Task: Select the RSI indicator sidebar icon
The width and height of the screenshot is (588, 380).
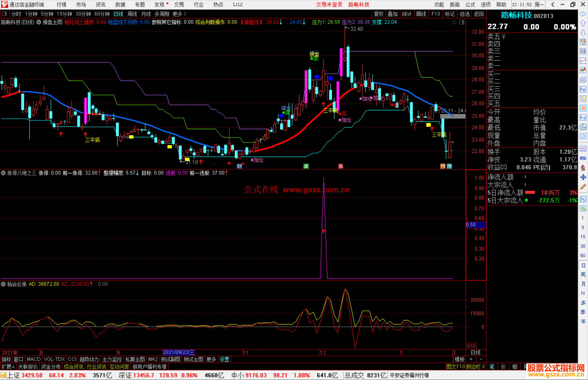Action: (x=583, y=158)
